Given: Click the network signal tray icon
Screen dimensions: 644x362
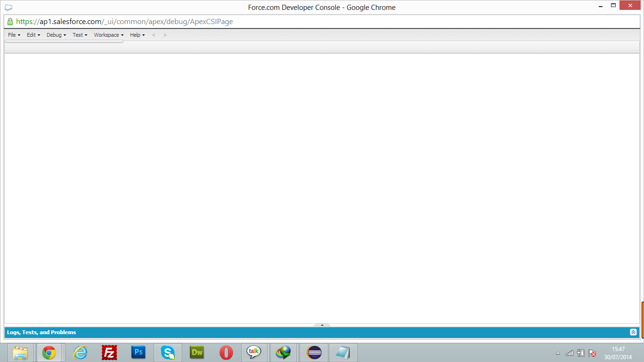Looking at the screenshot, I should click(x=570, y=353).
